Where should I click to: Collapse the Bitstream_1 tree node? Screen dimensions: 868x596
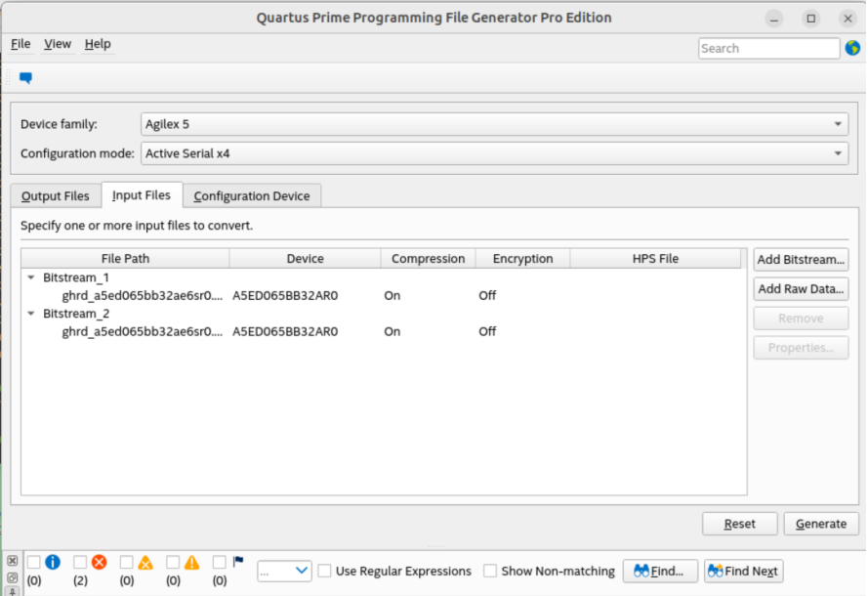[x=31, y=277]
